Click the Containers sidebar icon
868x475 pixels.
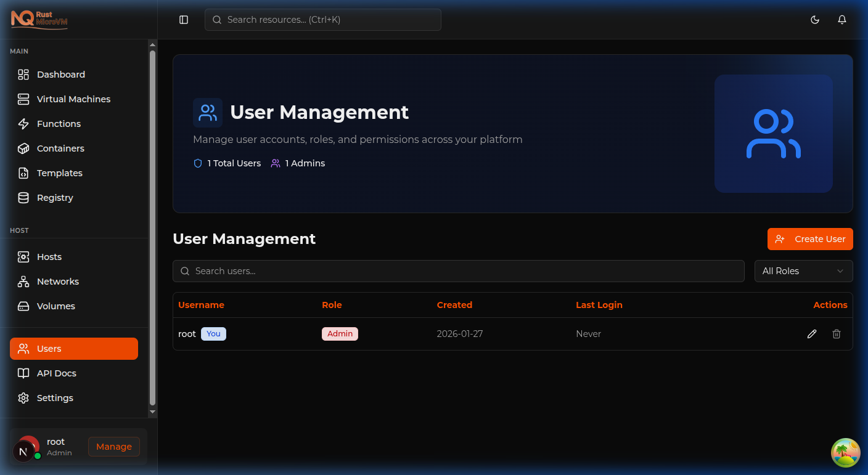coord(23,148)
